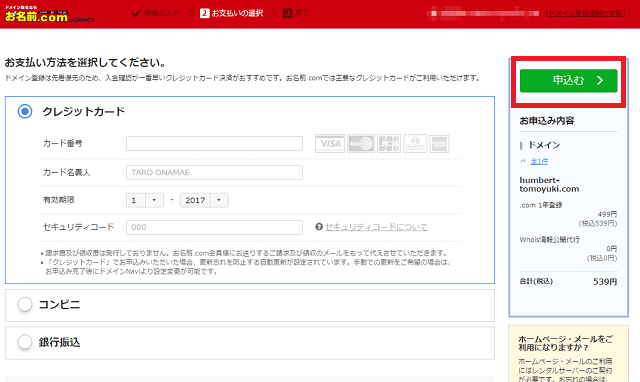Click the green 申込む button

pyautogui.click(x=569, y=80)
